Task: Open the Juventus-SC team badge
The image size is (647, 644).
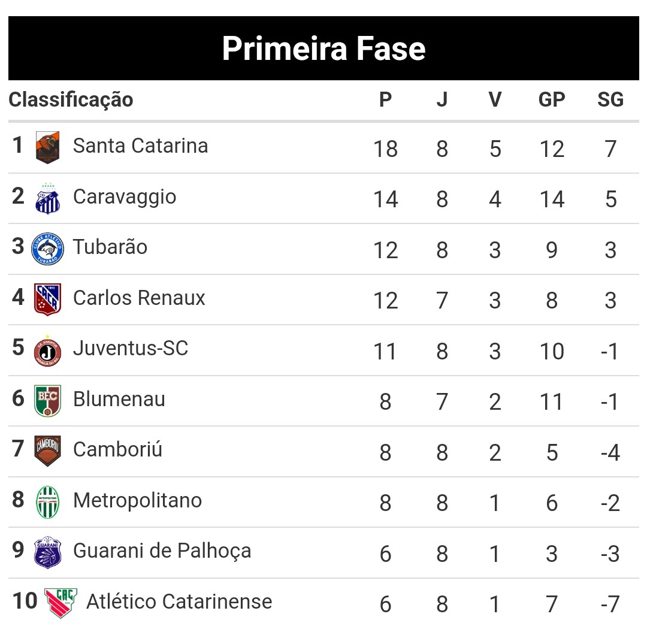Action: point(47,350)
